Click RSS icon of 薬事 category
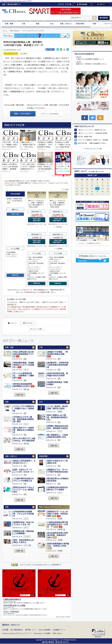The height and width of the screenshot is (644, 112). point(33,402)
